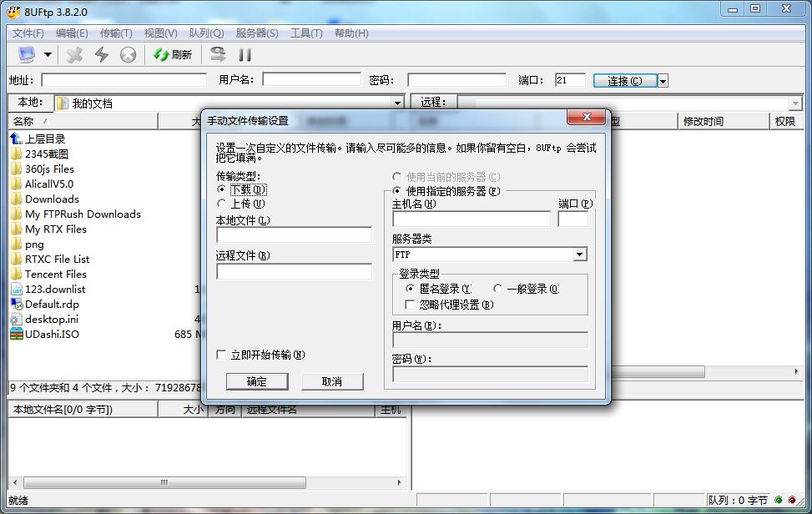Expand the 连接 button dropdown arrow
The image size is (812, 514).
[663, 80]
